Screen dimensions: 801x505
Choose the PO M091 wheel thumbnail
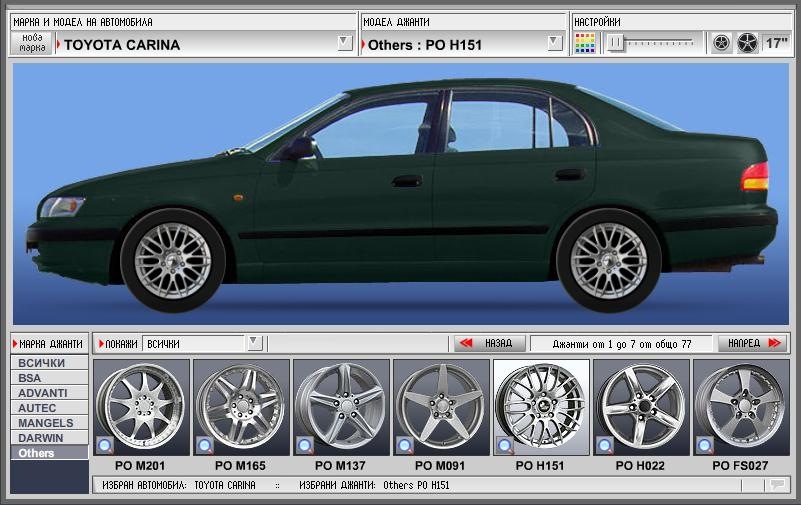[441, 407]
